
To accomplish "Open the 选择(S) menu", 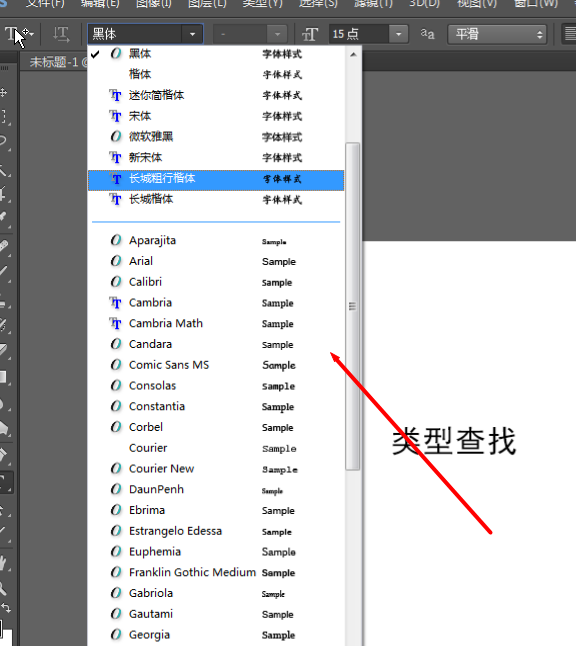I will point(318,4).
